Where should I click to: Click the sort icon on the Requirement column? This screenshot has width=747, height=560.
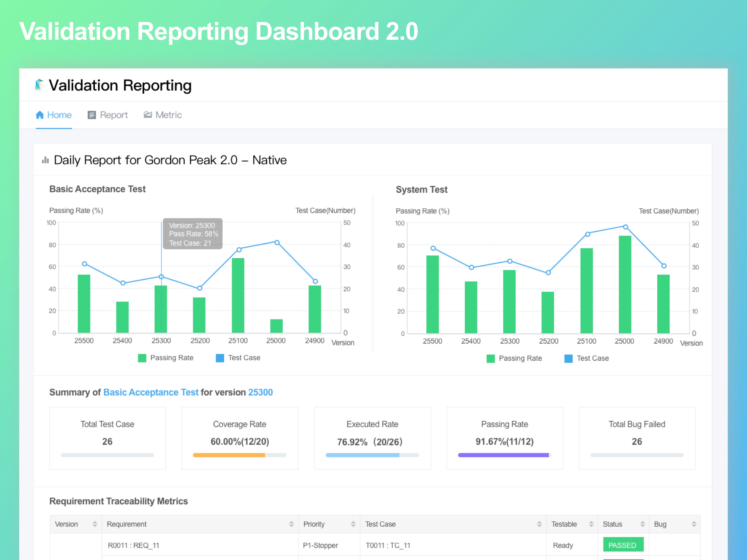point(291,524)
